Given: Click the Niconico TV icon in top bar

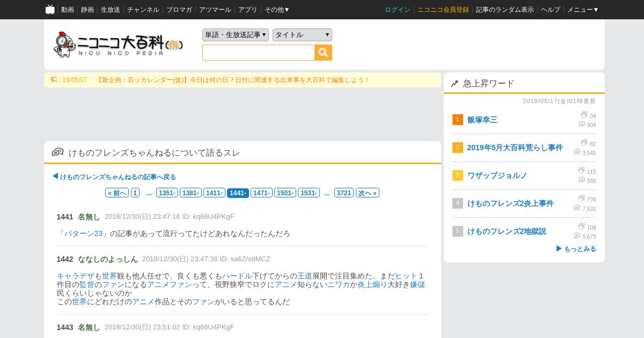Looking at the screenshot, I should point(50,10).
